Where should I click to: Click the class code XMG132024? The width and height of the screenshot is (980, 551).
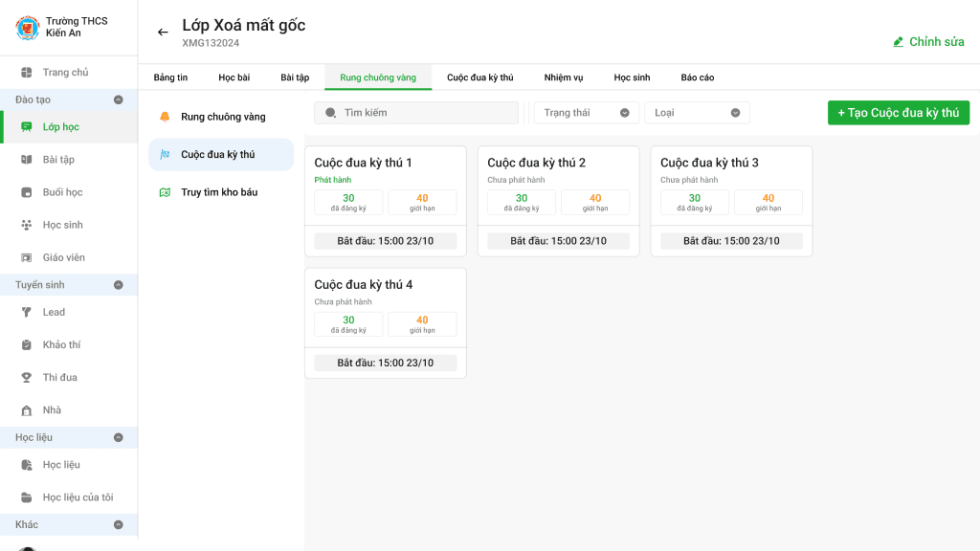(x=211, y=43)
